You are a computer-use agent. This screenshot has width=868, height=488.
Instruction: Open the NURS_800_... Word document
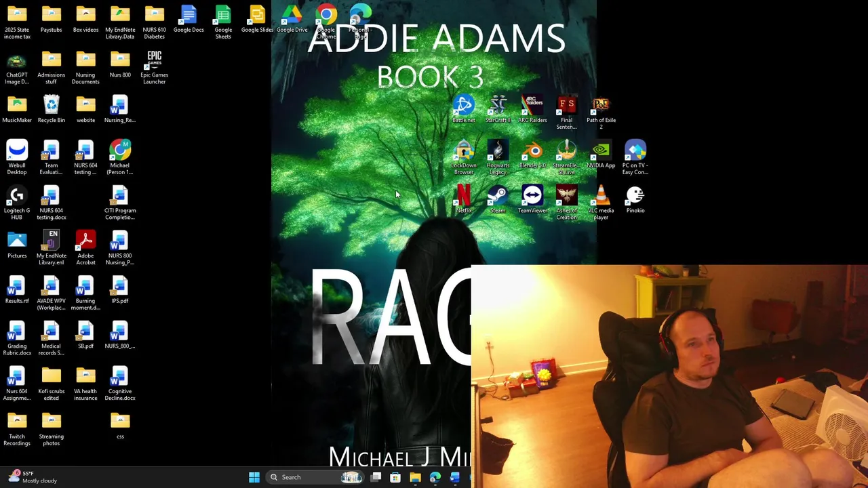coord(120,335)
